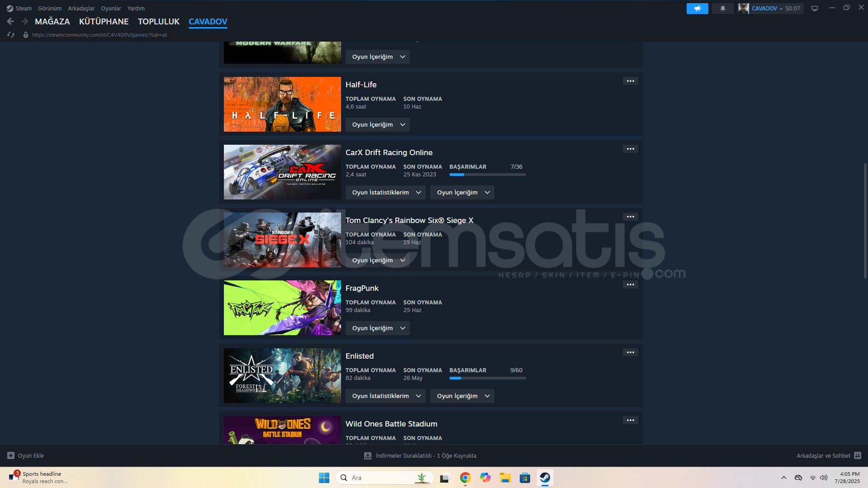Image resolution: width=868 pixels, height=488 pixels.
Task: Go back with the left arrow
Action: [x=10, y=21]
